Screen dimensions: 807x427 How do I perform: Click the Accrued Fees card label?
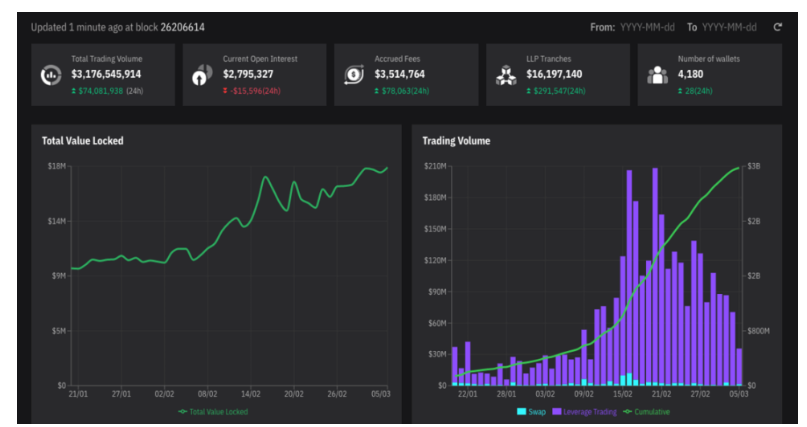(x=397, y=59)
